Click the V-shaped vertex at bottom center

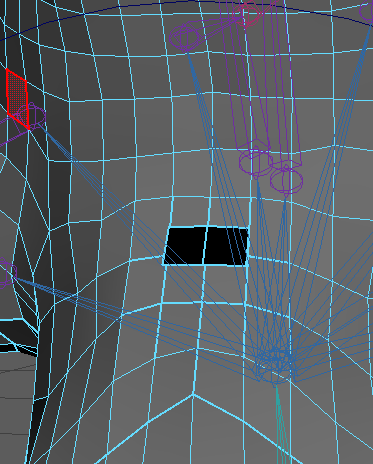pos(193,394)
